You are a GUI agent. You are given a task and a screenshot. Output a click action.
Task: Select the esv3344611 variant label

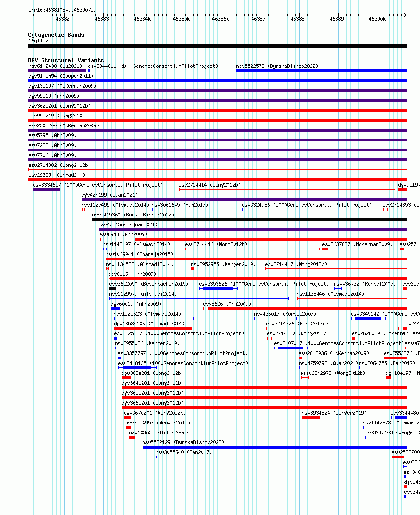[153, 66]
